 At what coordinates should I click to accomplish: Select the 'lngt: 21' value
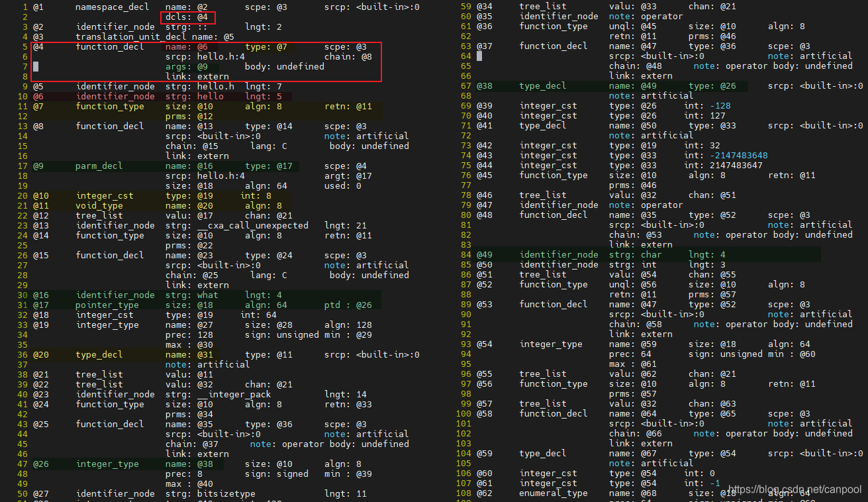click(346, 225)
